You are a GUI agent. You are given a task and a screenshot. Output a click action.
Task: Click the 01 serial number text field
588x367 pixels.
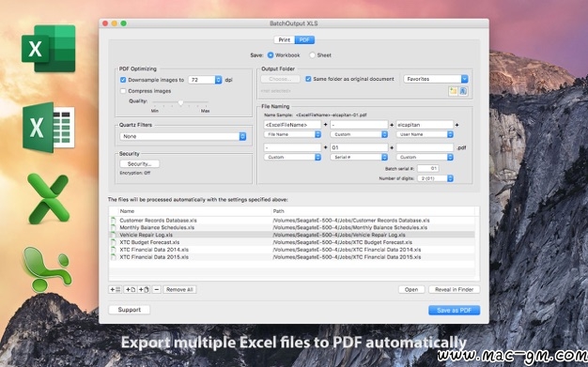coord(359,147)
